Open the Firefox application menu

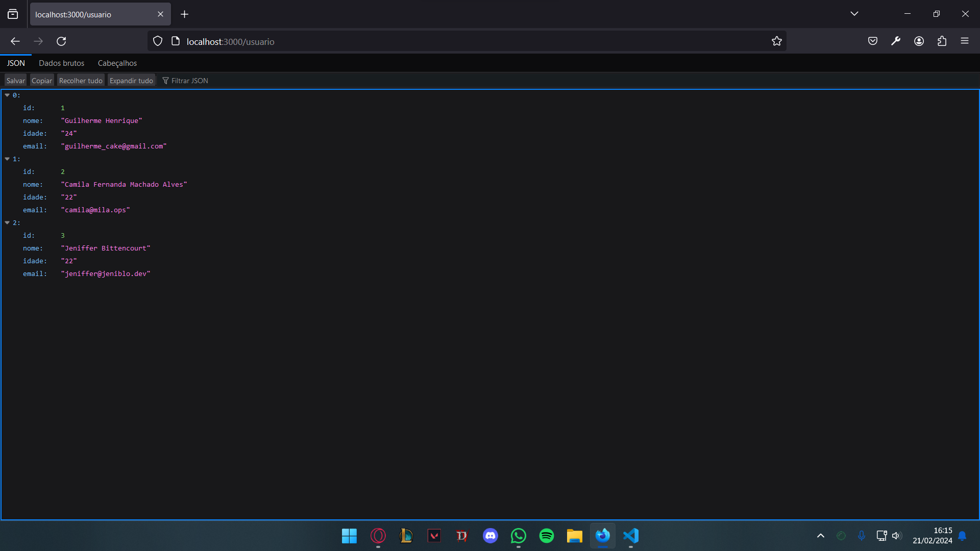tap(965, 41)
